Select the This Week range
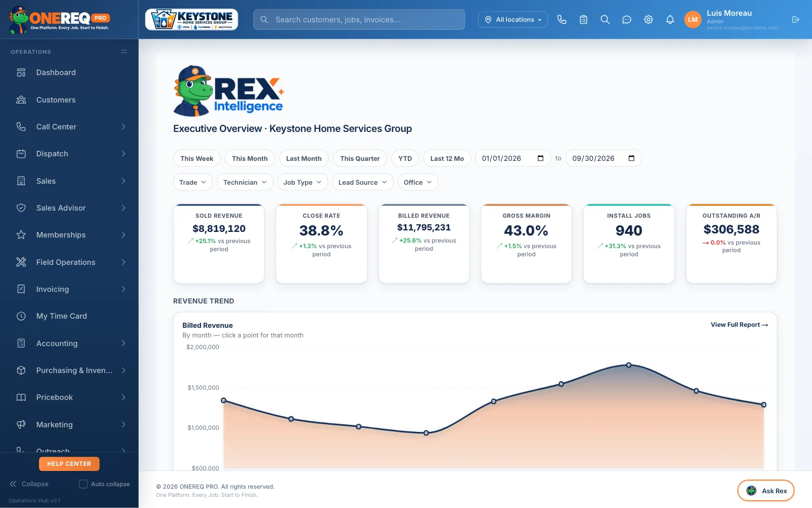 click(196, 158)
